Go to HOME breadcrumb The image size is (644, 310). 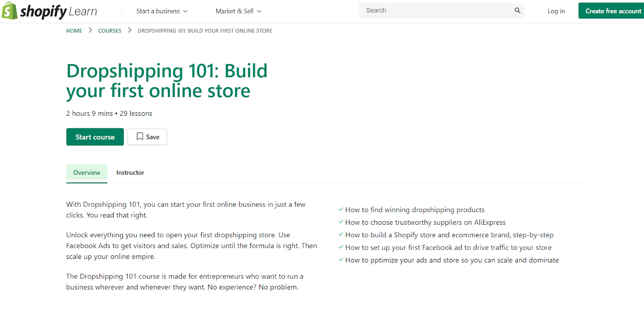tap(74, 31)
